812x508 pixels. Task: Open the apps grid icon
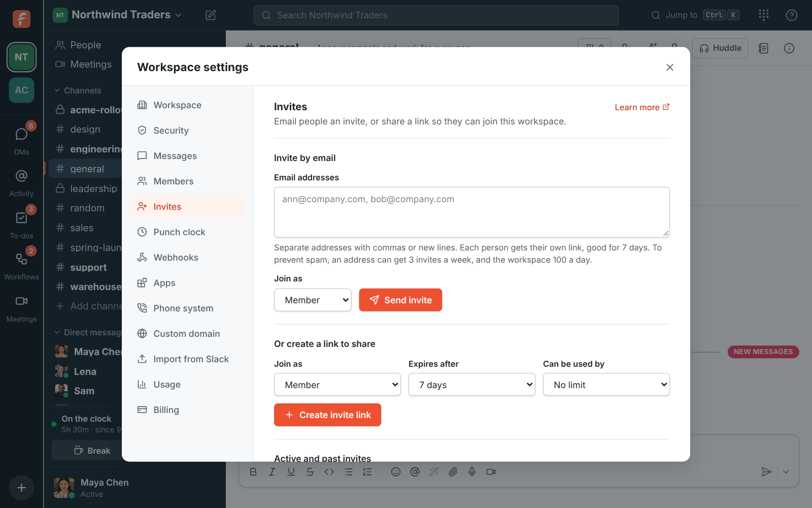764,15
